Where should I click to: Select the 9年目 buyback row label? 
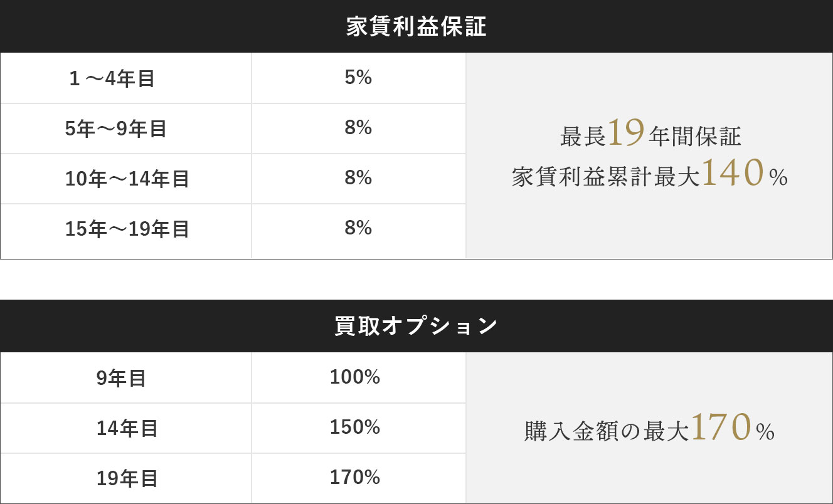pos(121,379)
